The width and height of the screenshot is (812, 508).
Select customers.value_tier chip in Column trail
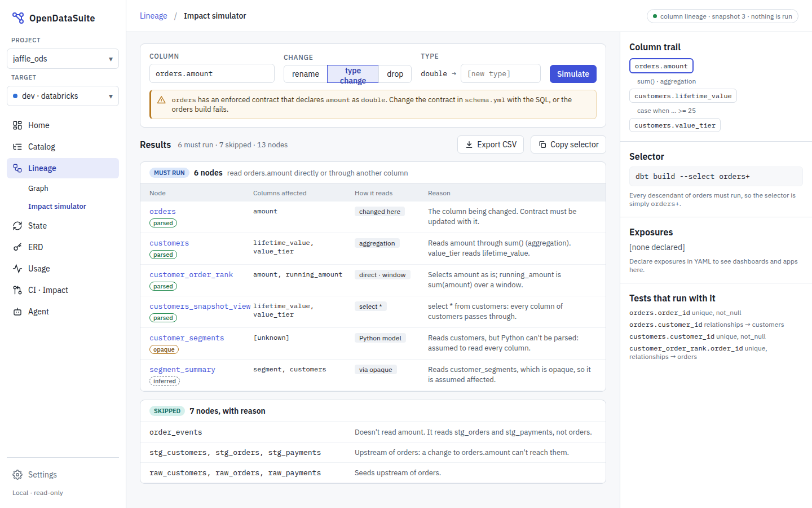point(675,125)
